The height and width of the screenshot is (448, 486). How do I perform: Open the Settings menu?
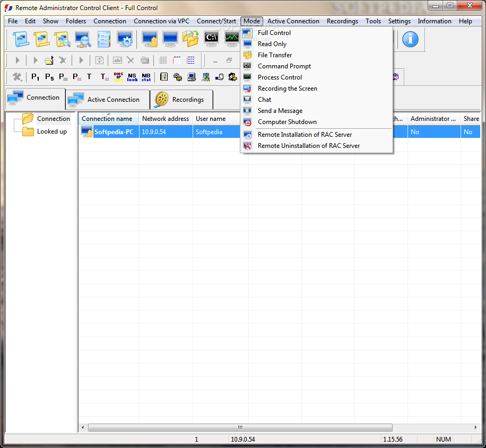[x=399, y=21]
